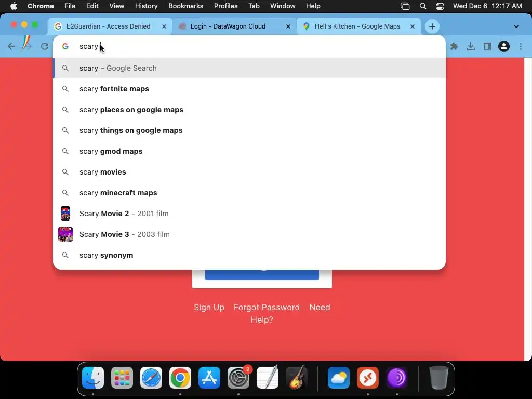Open the profile avatar icon
Screen dimensions: 532x399
[504, 46]
